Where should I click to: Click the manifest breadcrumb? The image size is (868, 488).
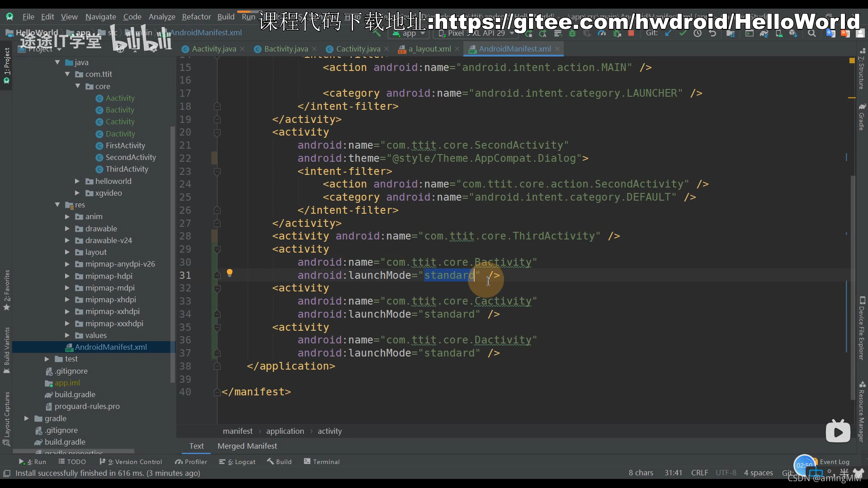tap(238, 431)
